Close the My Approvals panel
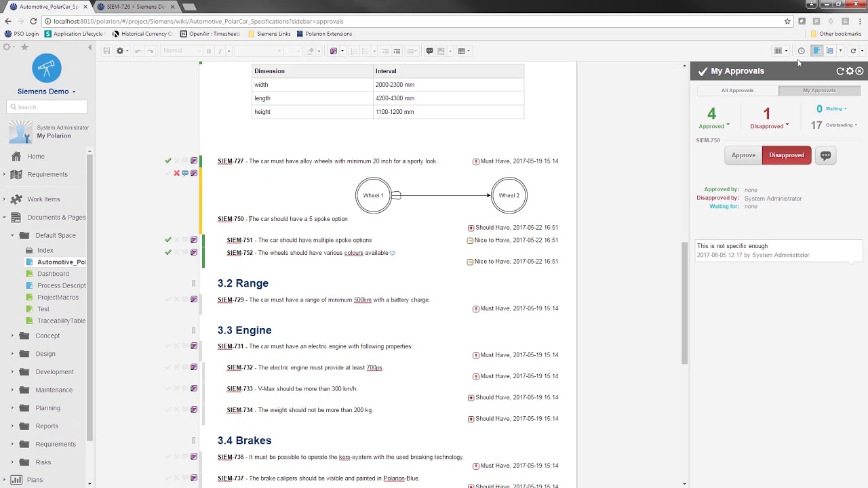This screenshot has width=868, height=488. point(859,70)
